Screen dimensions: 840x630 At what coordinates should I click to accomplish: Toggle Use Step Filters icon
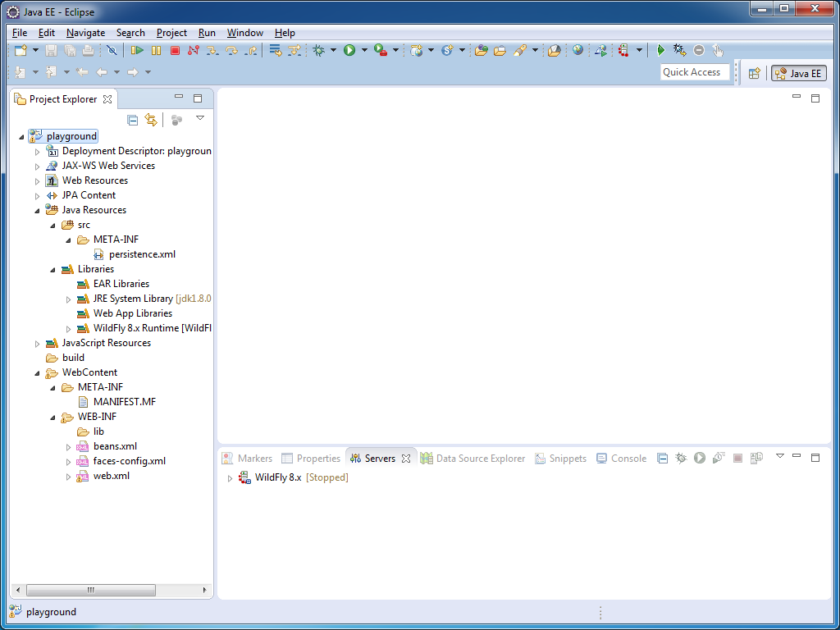click(x=294, y=50)
